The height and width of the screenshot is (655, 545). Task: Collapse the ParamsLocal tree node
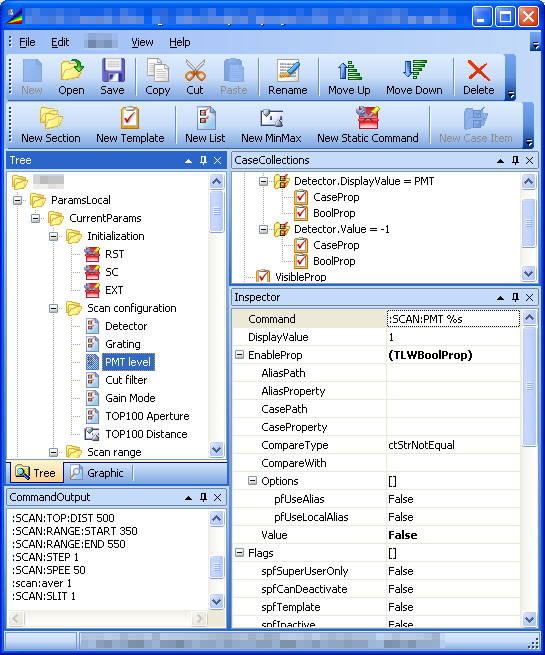tap(17, 200)
